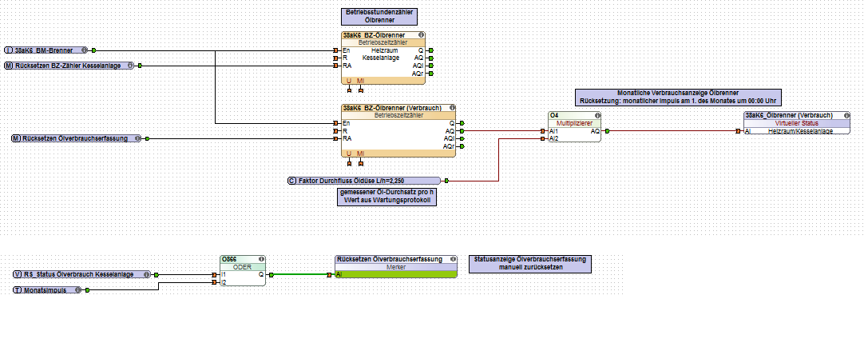Open info icon on 38aK6_BM-Brenner input
Screen dimensions: 868x339
point(85,50)
